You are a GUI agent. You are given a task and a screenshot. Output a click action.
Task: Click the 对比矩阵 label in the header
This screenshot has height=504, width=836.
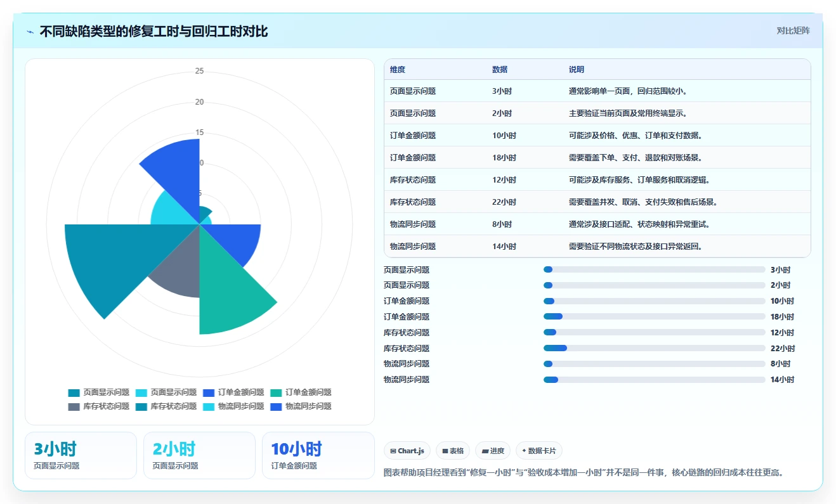click(793, 30)
